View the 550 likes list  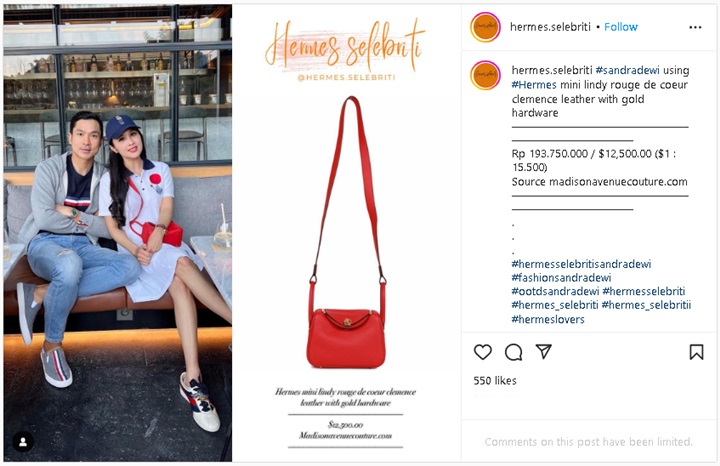tap(495, 381)
